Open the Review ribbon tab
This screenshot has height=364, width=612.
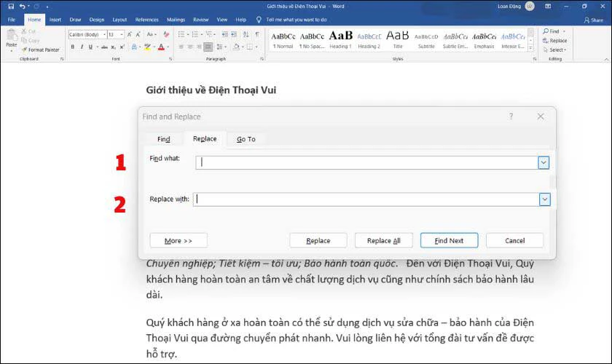click(200, 20)
